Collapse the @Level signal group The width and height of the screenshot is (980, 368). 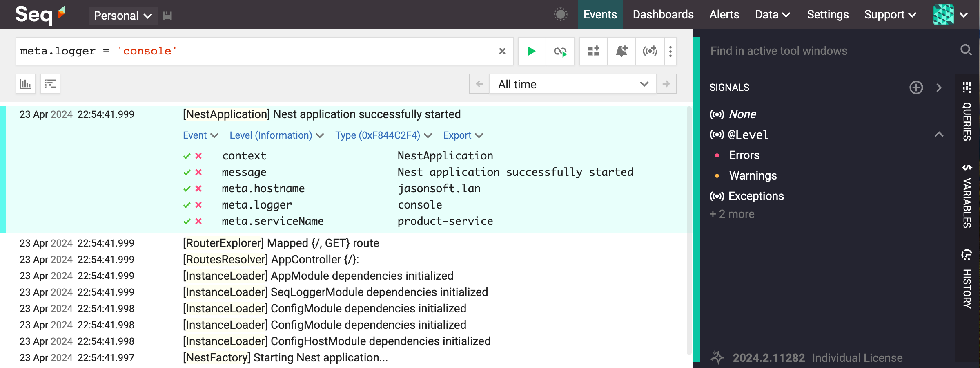point(939,135)
